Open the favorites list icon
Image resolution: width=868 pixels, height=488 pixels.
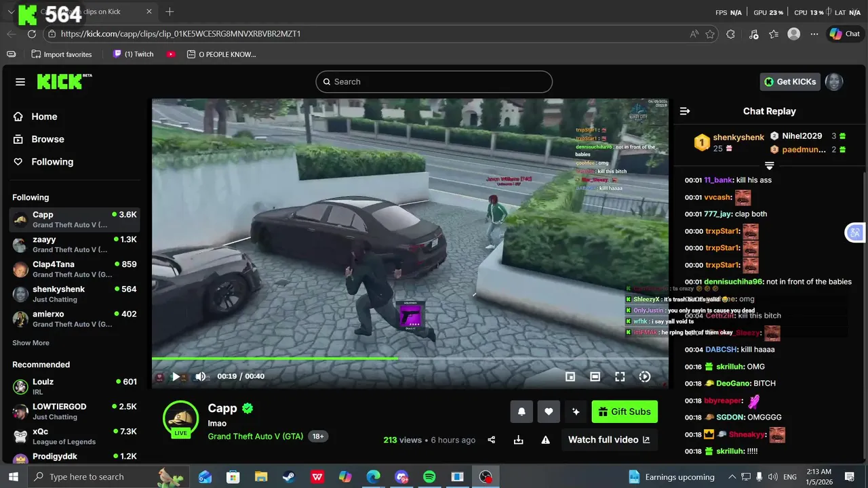pyautogui.click(x=774, y=34)
